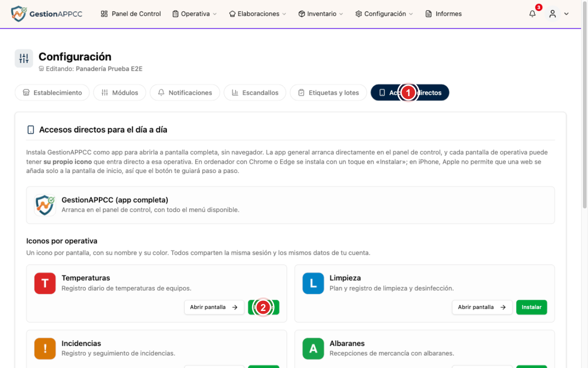Image resolution: width=588 pixels, height=368 pixels.
Task: Click "Registro diario de temperaturas de equipos." text
Action: 126,288
